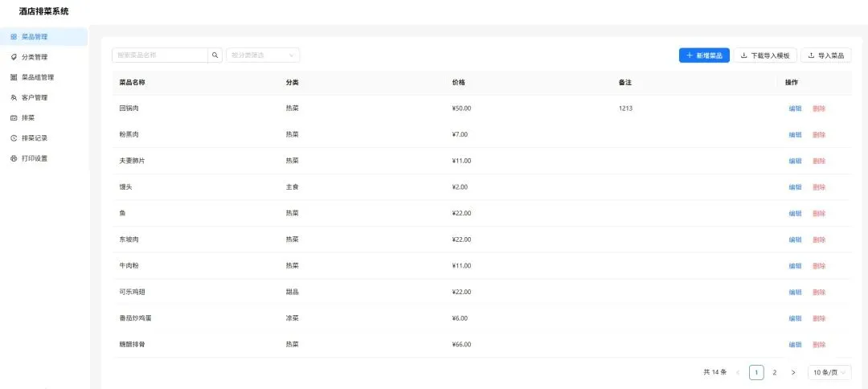
Task: Click the 新增菜品 plus button
Action: point(704,55)
